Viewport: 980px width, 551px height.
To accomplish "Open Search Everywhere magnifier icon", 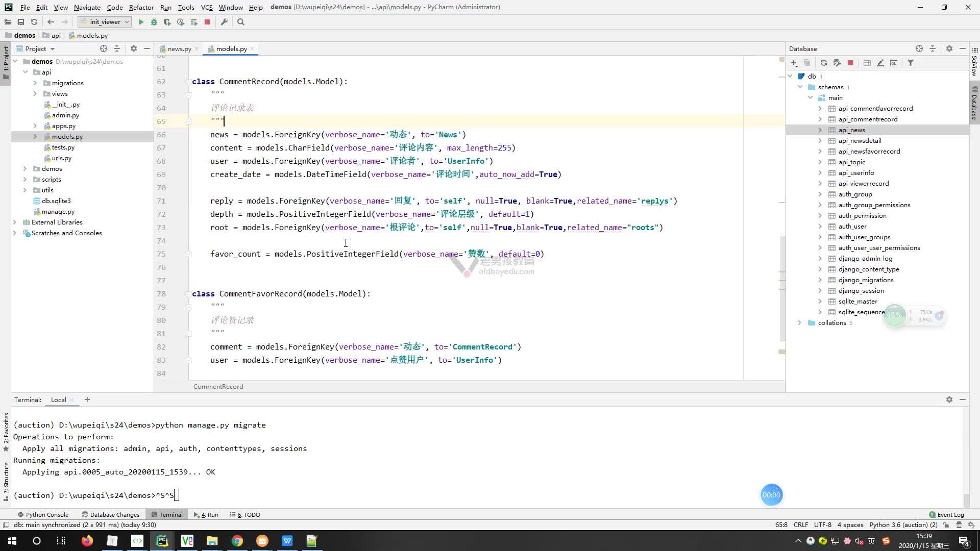I will 241,22.
